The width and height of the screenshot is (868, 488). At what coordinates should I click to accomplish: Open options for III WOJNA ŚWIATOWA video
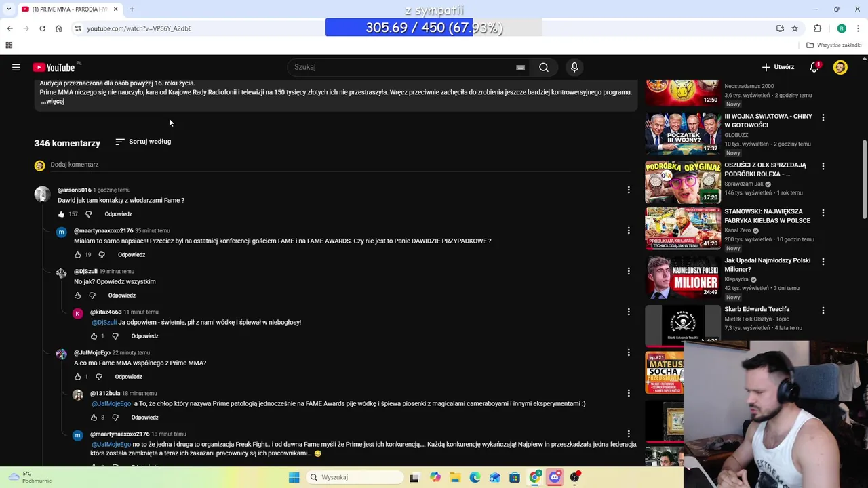coord(823,117)
